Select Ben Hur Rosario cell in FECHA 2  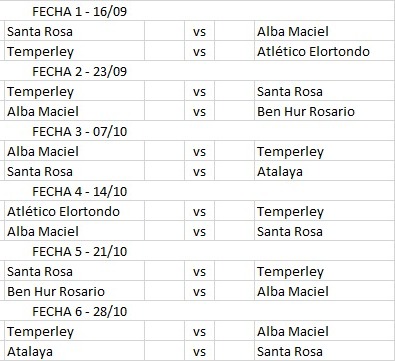[324, 111]
